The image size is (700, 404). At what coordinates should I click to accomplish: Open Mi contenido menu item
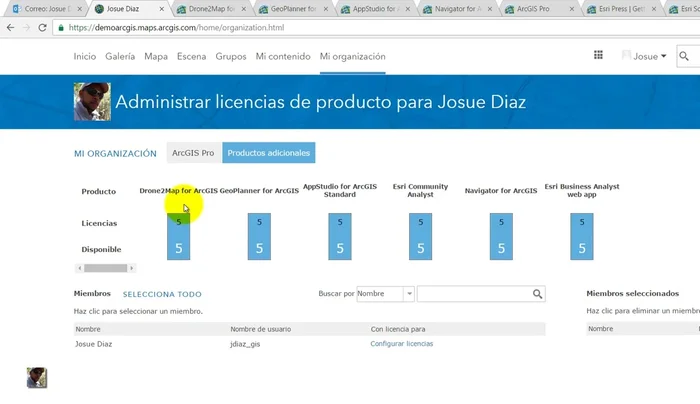tap(283, 57)
